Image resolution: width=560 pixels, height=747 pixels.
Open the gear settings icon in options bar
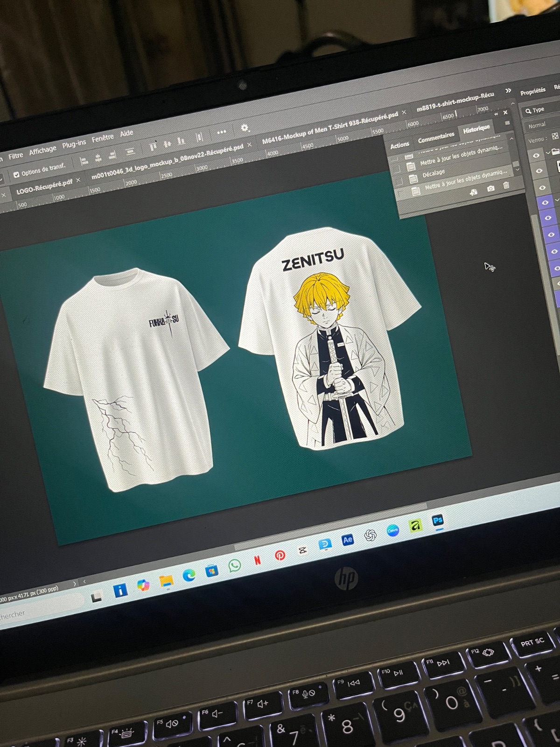[x=245, y=127]
